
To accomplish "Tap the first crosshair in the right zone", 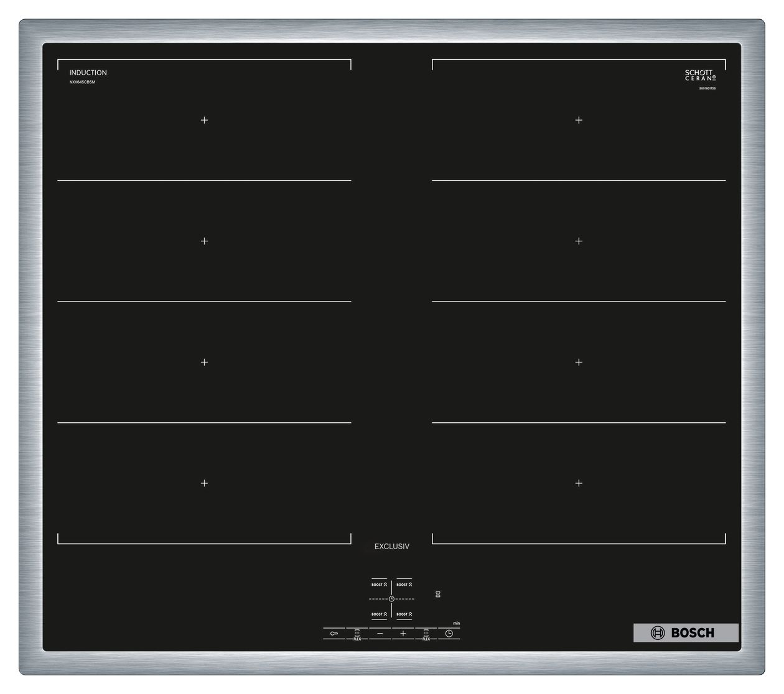I will pyautogui.click(x=579, y=120).
